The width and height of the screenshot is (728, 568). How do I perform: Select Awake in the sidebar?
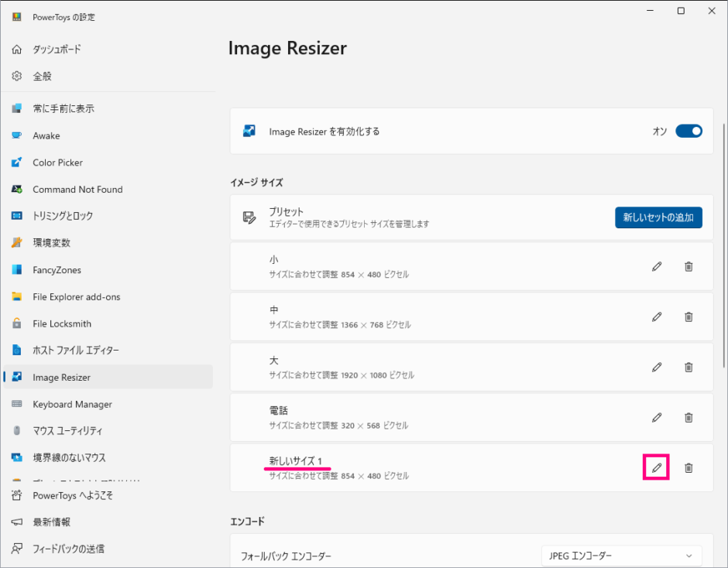[108, 135]
